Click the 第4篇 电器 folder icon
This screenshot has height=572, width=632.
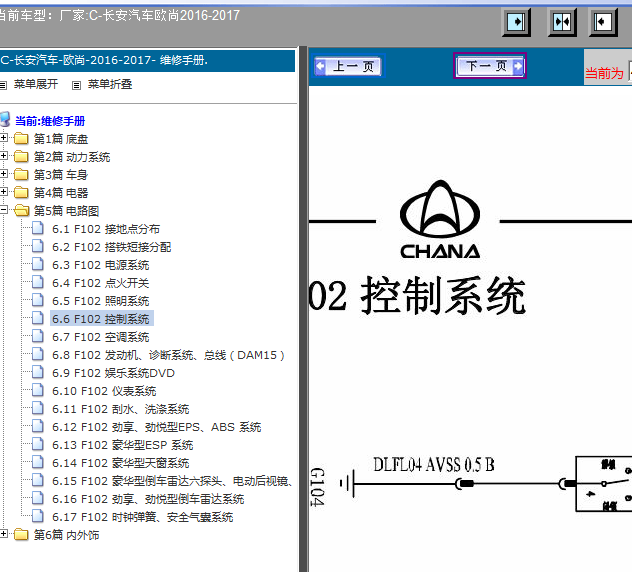tap(21, 192)
